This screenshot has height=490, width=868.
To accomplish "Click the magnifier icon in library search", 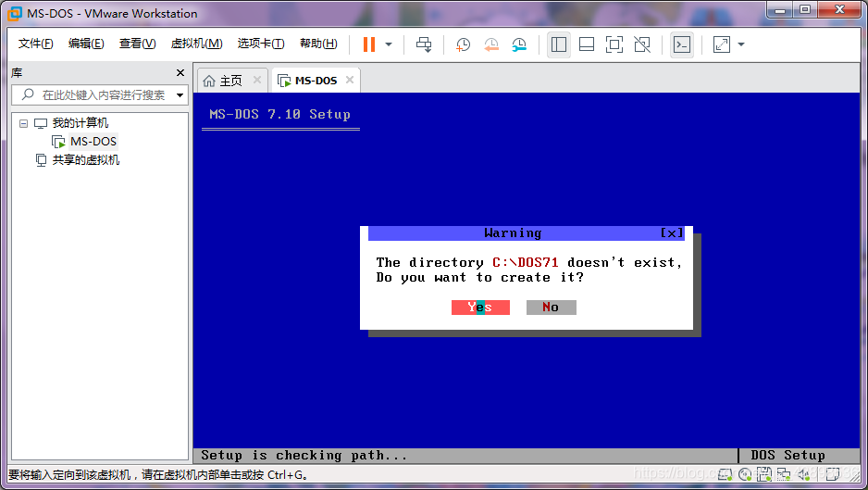I will tap(28, 94).
